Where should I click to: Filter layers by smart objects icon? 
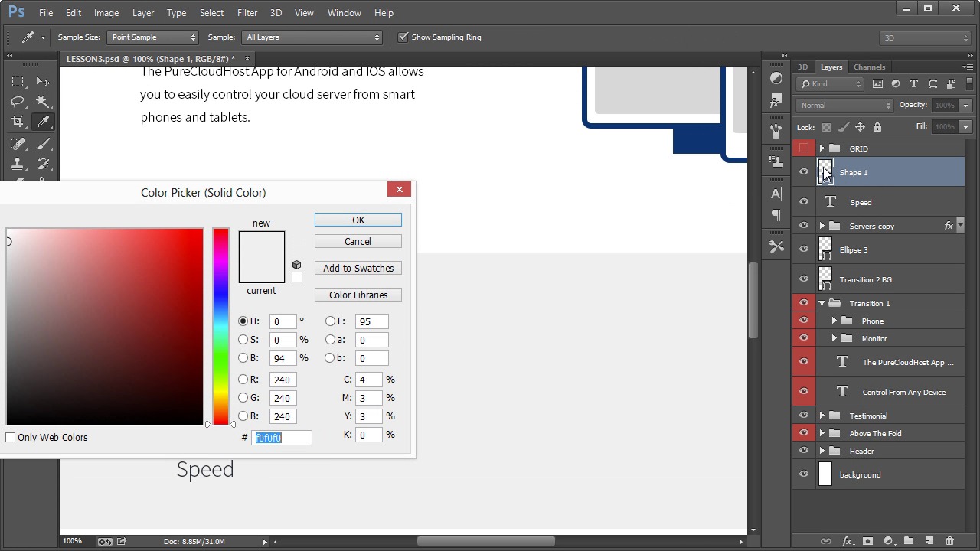(951, 84)
